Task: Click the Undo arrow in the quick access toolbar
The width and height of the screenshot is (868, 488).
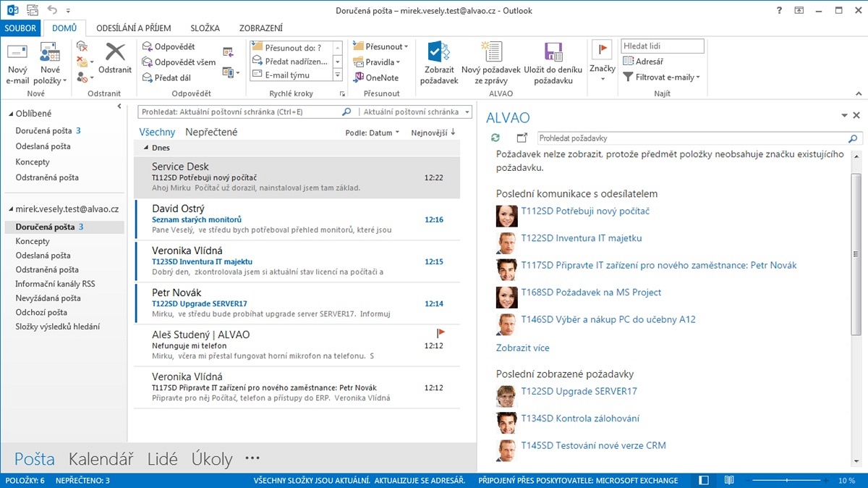Action: pyautogui.click(x=52, y=11)
